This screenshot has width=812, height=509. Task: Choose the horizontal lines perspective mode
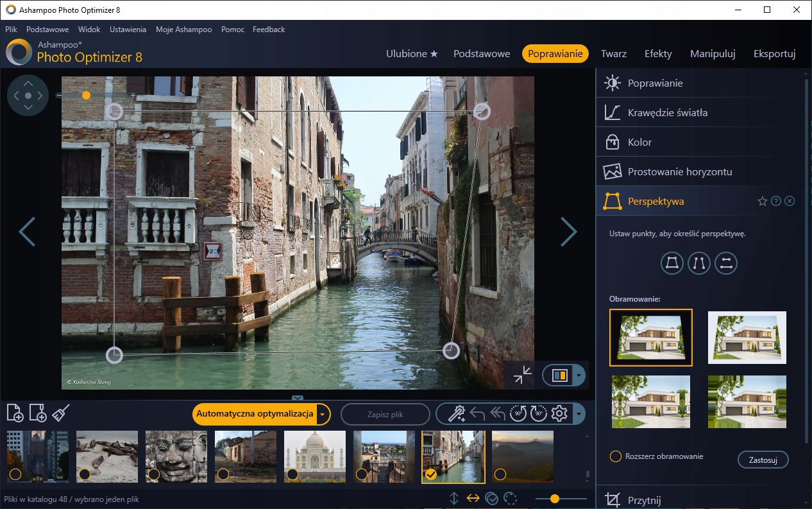tap(726, 263)
